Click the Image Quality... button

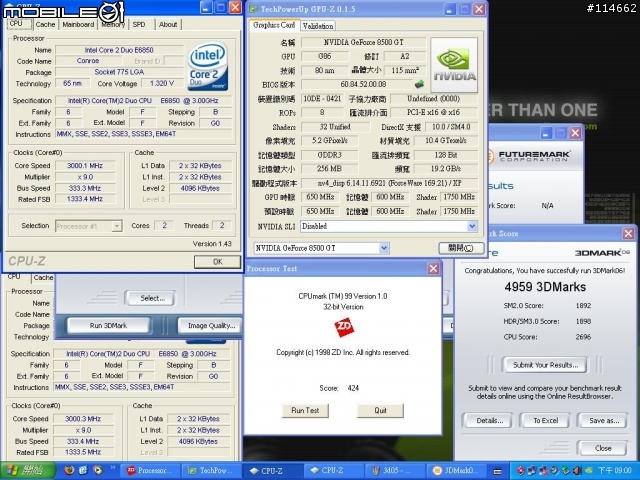tap(211, 325)
